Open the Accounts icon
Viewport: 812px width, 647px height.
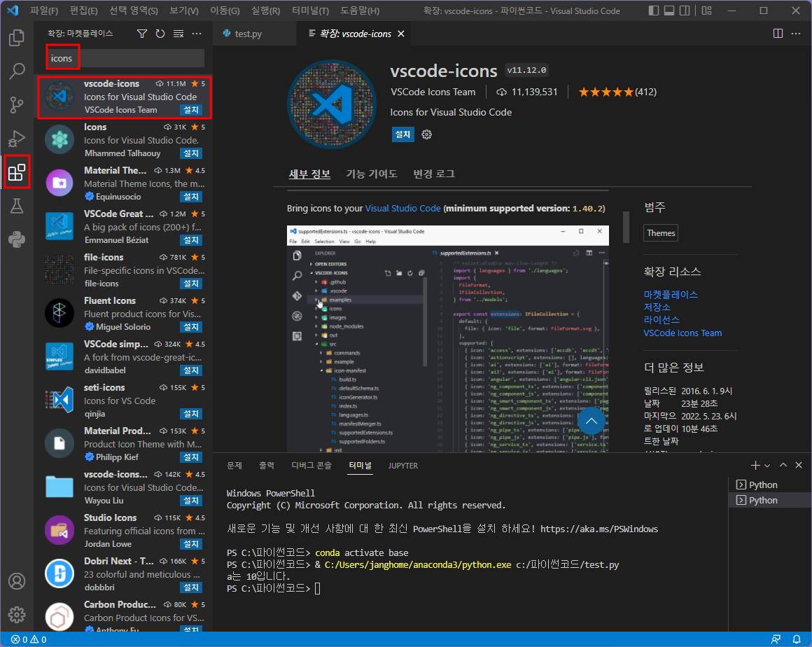(17, 581)
